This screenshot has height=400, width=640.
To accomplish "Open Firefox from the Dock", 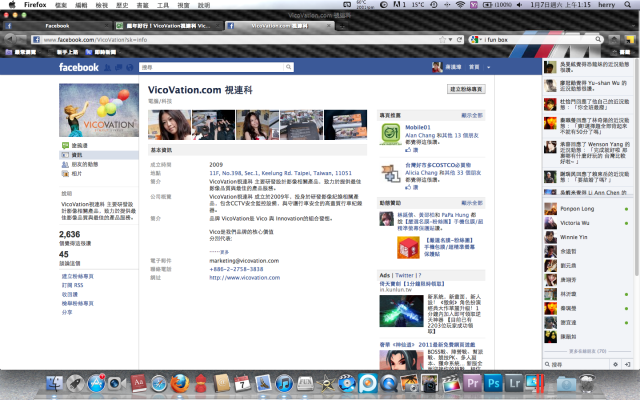I will (x=180, y=384).
